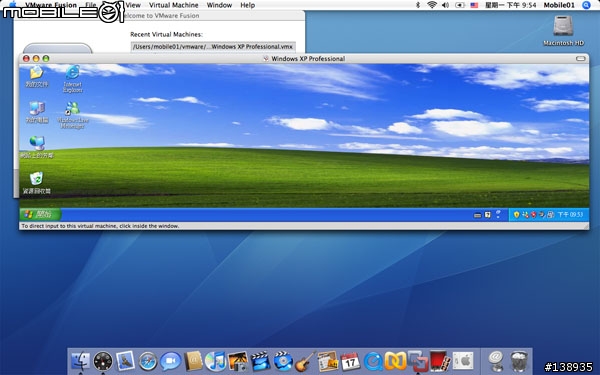The width and height of the screenshot is (600, 375).
Task: Open iChat from the Dock
Action: pos(170,361)
